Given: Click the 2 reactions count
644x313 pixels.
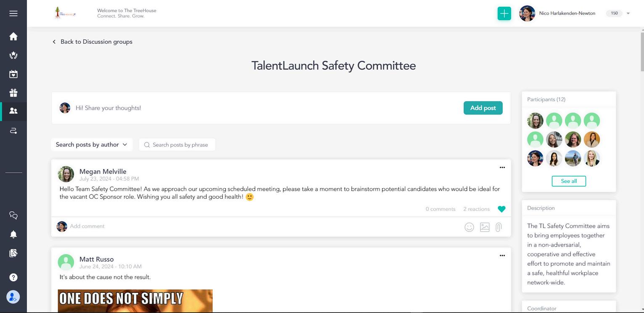Looking at the screenshot, I should coord(477,209).
